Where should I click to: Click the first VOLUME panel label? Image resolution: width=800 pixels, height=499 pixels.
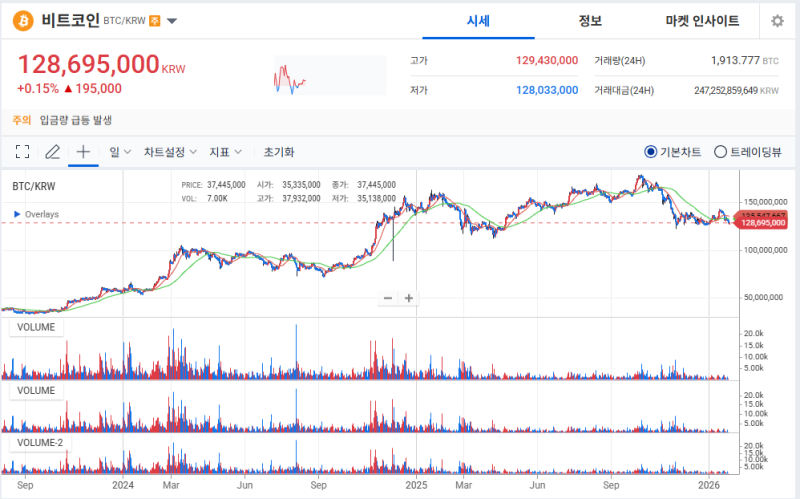click(36, 327)
